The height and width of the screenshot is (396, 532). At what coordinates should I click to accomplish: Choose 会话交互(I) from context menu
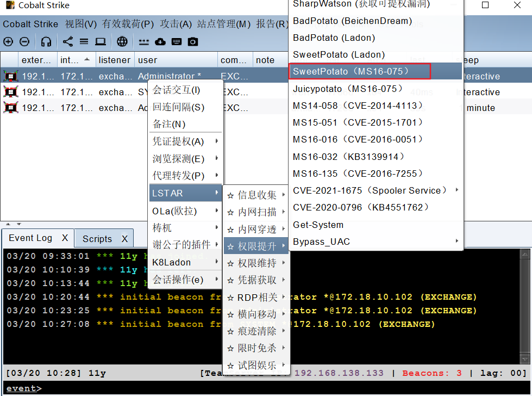(x=186, y=90)
